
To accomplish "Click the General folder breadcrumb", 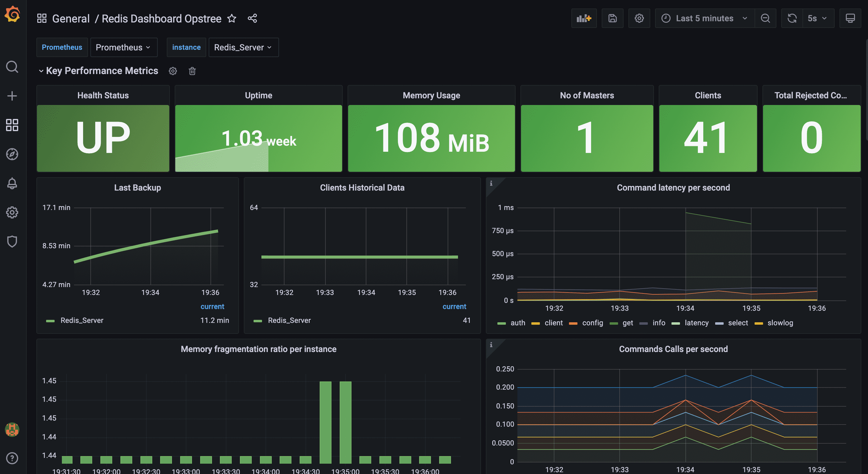I will point(71,19).
